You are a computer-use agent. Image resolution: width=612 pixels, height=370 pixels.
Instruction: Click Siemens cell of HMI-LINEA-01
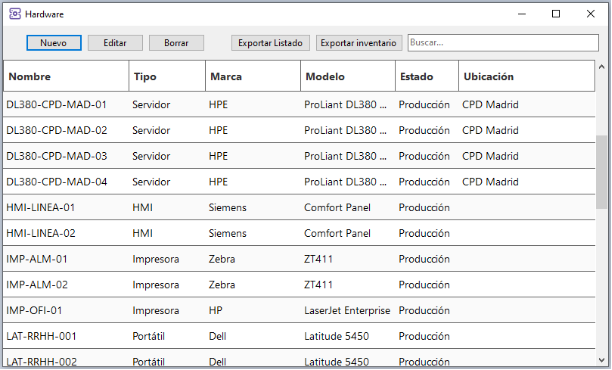(x=228, y=208)
